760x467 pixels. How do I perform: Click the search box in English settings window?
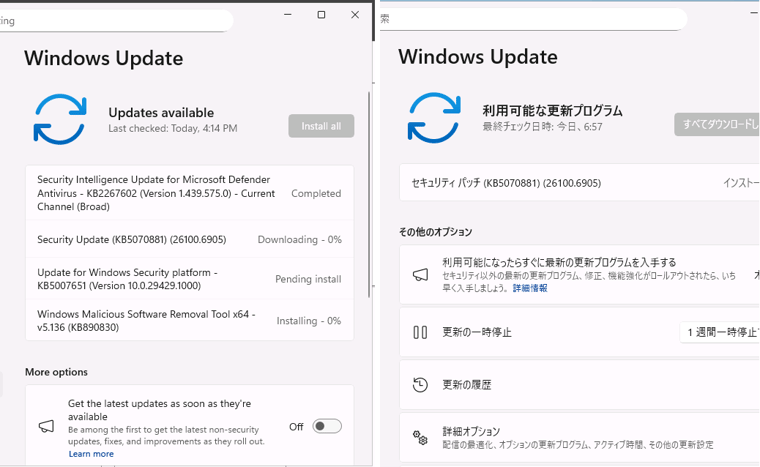pyautogui.click(x=116, y=21)
